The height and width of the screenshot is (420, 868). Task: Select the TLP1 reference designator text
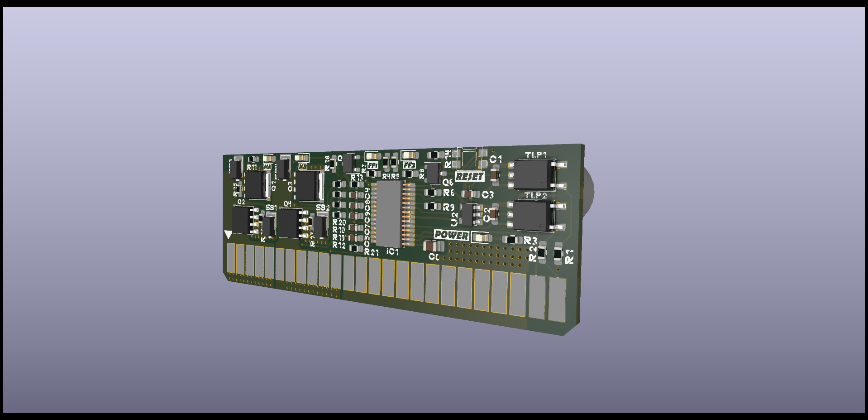(535, 154)
